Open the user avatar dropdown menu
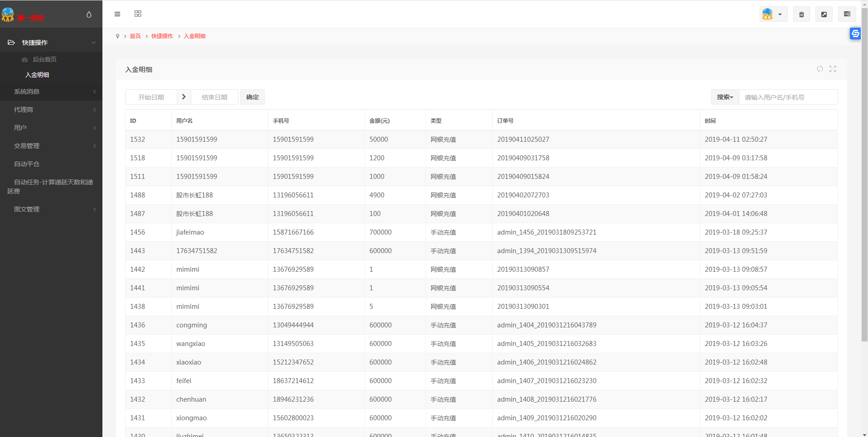Screen dimensions: 868x437 click(773, 14)
